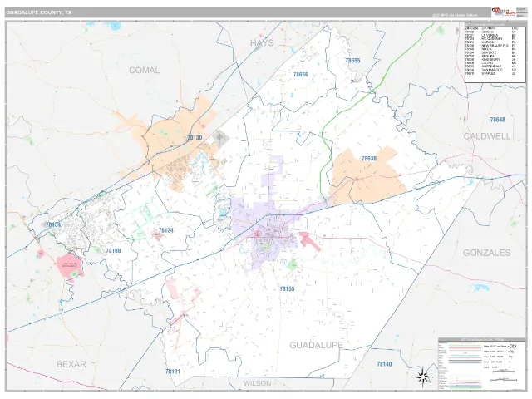Click the LA VERNIA row in ZIP index

coord(490,35)
